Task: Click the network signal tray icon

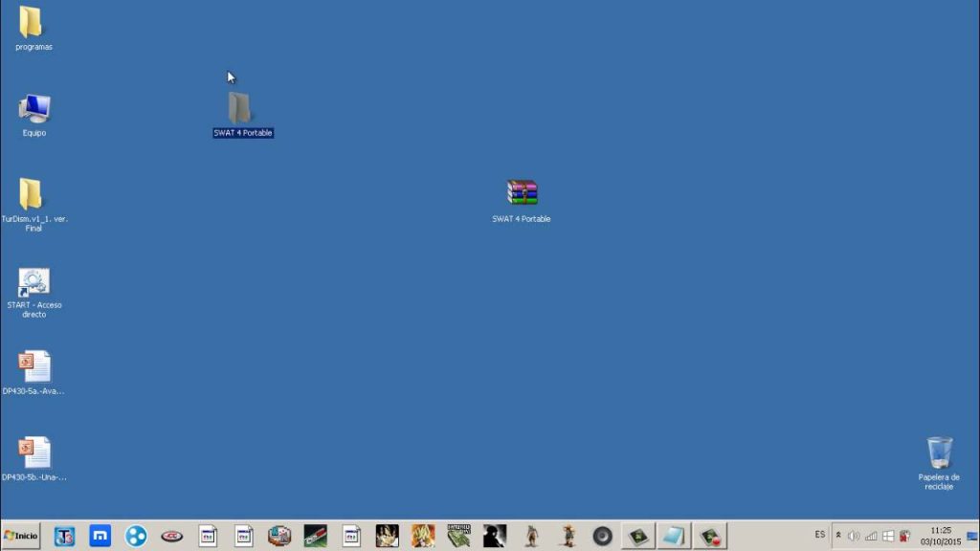Action: coord(871,536)
